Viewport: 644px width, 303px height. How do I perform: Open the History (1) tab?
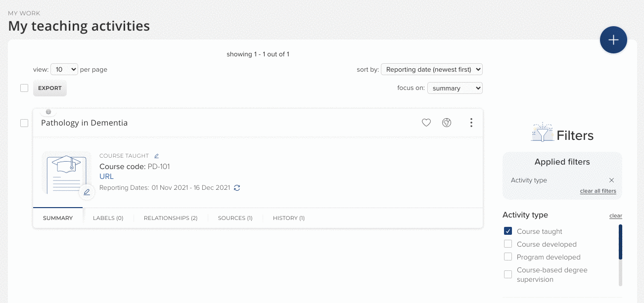[x=289, y=218]
